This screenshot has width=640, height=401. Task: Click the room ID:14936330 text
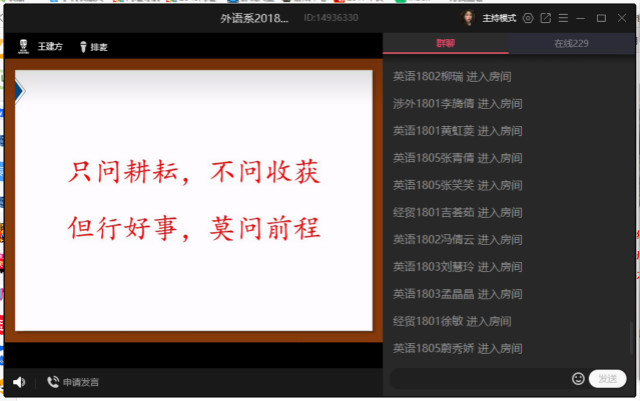tap(331, 18)
